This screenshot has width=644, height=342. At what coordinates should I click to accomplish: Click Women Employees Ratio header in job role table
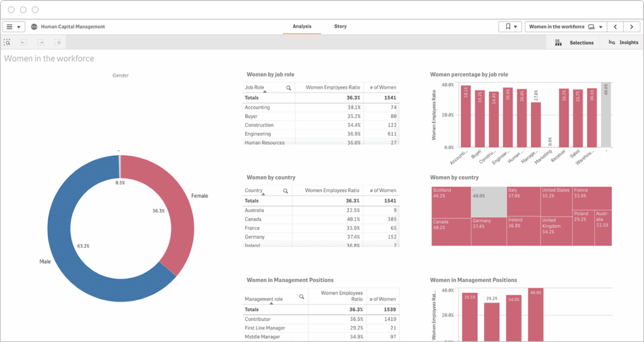[333, 87]
